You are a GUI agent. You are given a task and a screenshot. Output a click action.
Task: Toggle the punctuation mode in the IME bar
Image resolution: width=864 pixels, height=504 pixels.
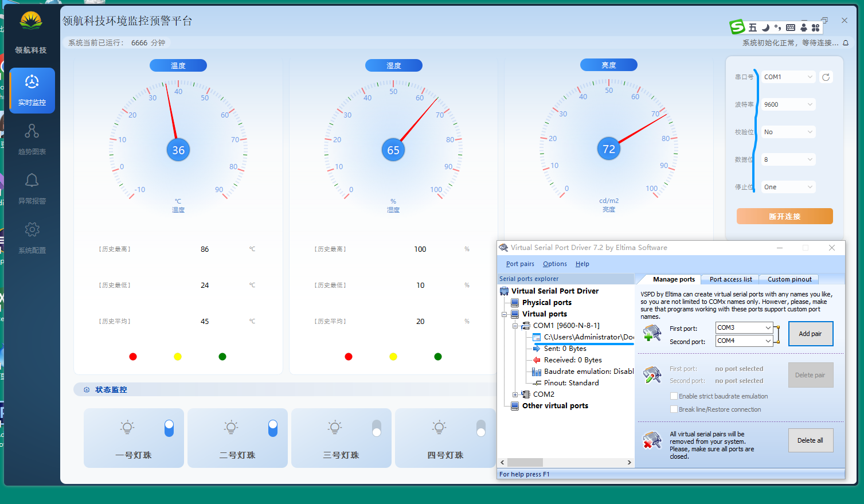(x=778, y=28)
